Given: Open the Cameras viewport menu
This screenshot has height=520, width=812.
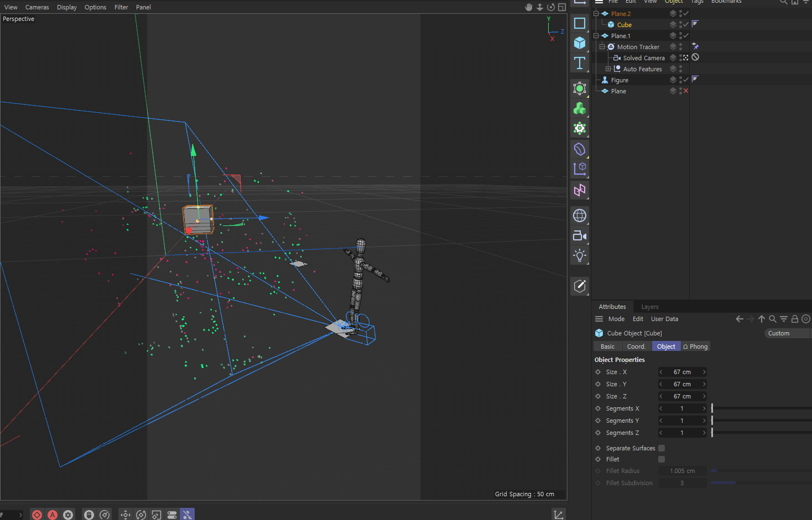Looking at the screenshot, I should click(37, 7).
